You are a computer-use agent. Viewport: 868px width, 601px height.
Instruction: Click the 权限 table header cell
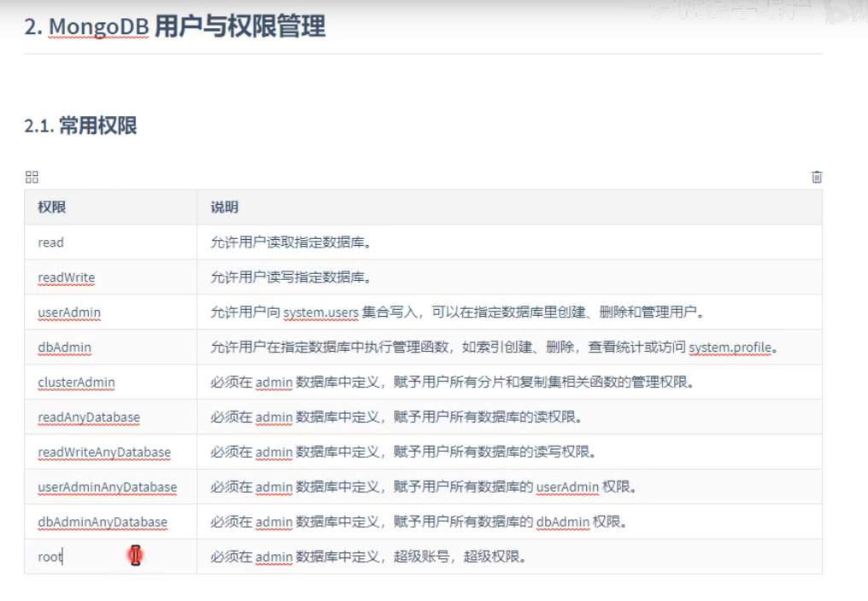tap(50, 207)
